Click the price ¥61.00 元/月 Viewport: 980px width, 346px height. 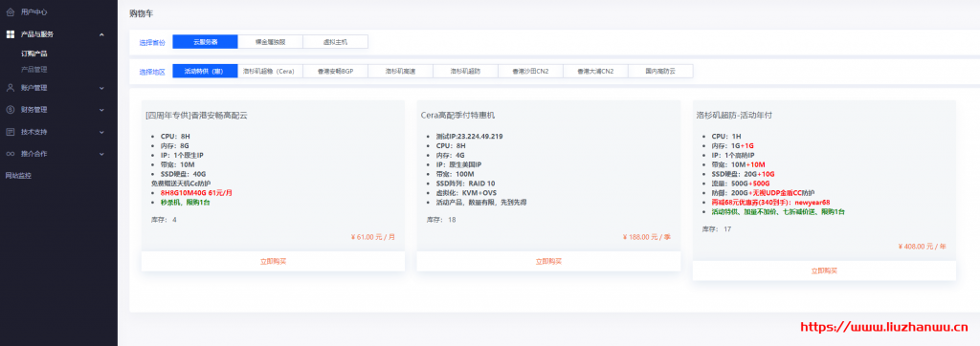point(373,237)
